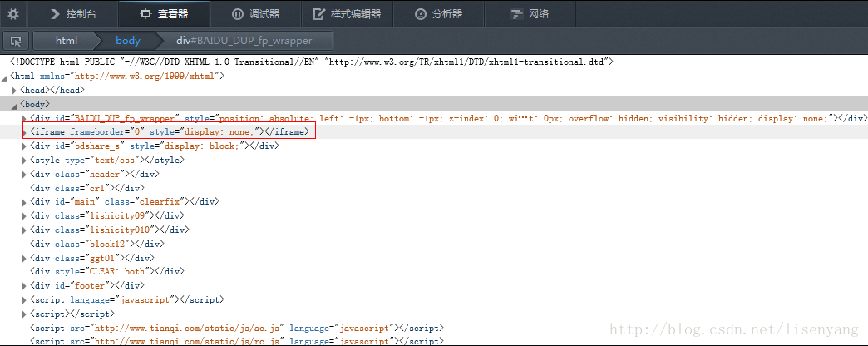Expand the ggt01 div arrow

coord(24,258)
